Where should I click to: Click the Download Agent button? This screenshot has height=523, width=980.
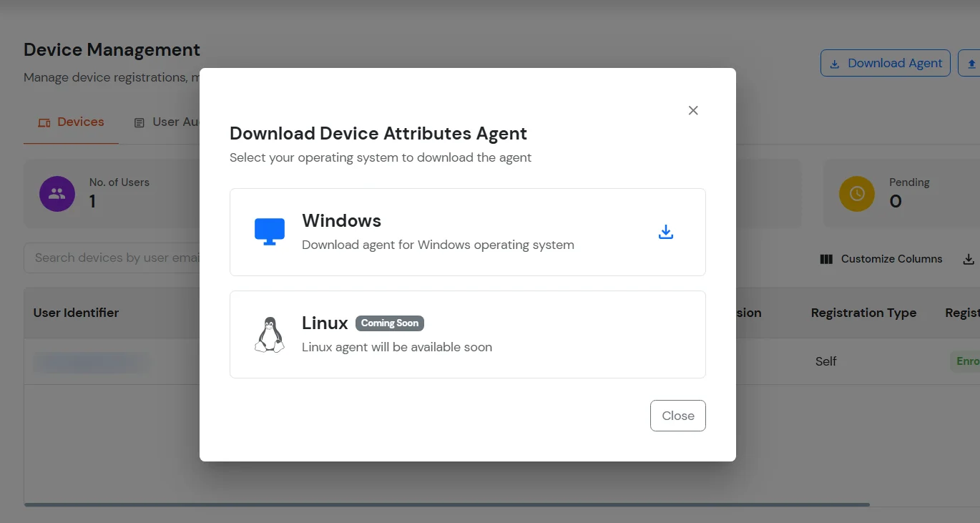click(x=886, y=63)
